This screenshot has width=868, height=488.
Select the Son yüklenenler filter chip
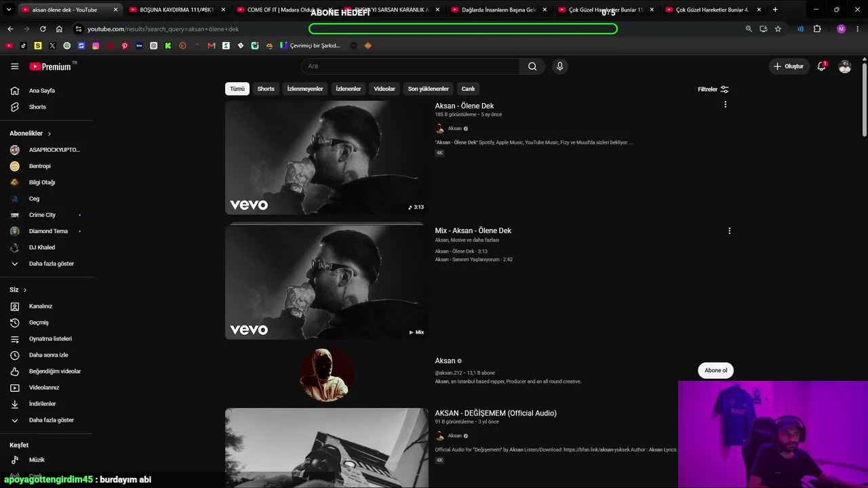click(x=429, y=89)
